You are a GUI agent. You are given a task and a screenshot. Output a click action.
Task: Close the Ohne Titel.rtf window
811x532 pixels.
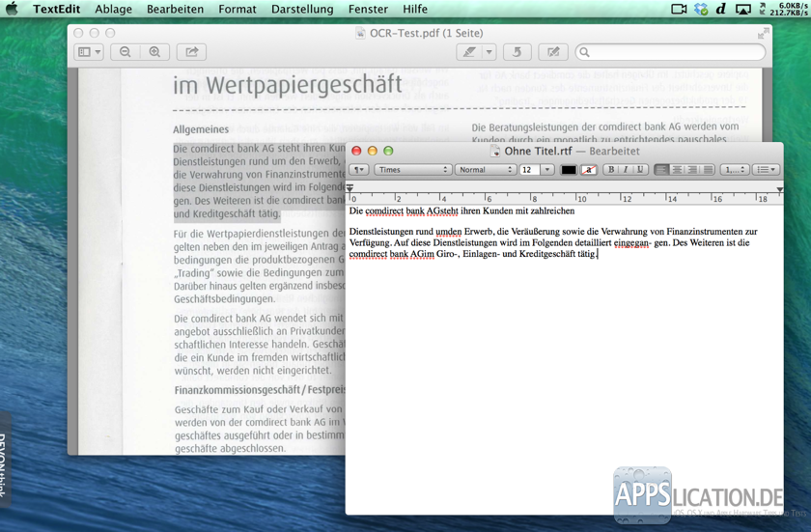click(x=356, y=151)
